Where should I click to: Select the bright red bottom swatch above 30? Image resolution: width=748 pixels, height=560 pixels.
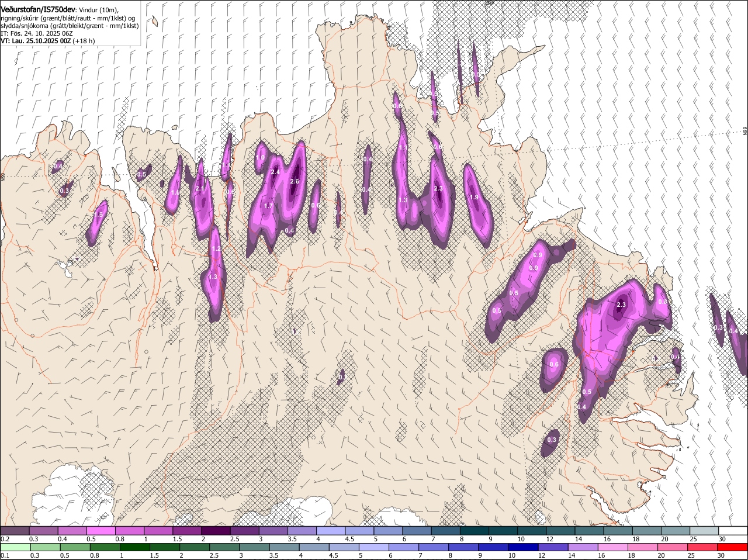pos(733,547)
